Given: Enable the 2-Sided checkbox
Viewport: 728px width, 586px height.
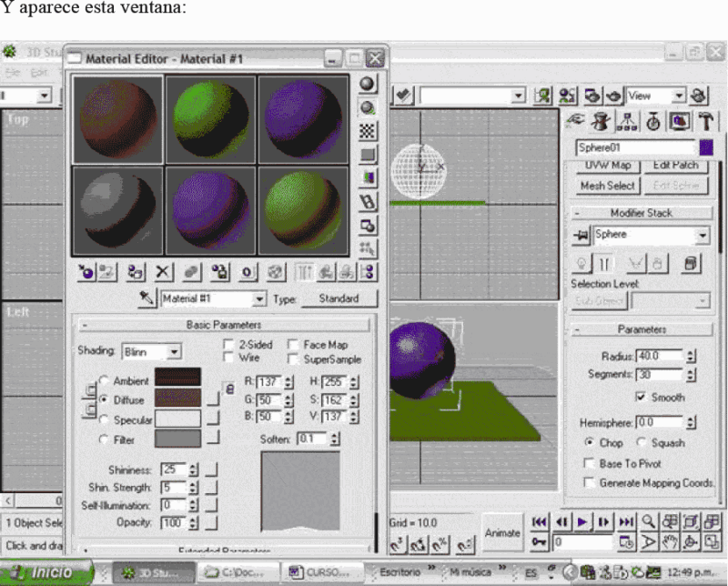Looking at the screenshot, I should pos(228,345).
